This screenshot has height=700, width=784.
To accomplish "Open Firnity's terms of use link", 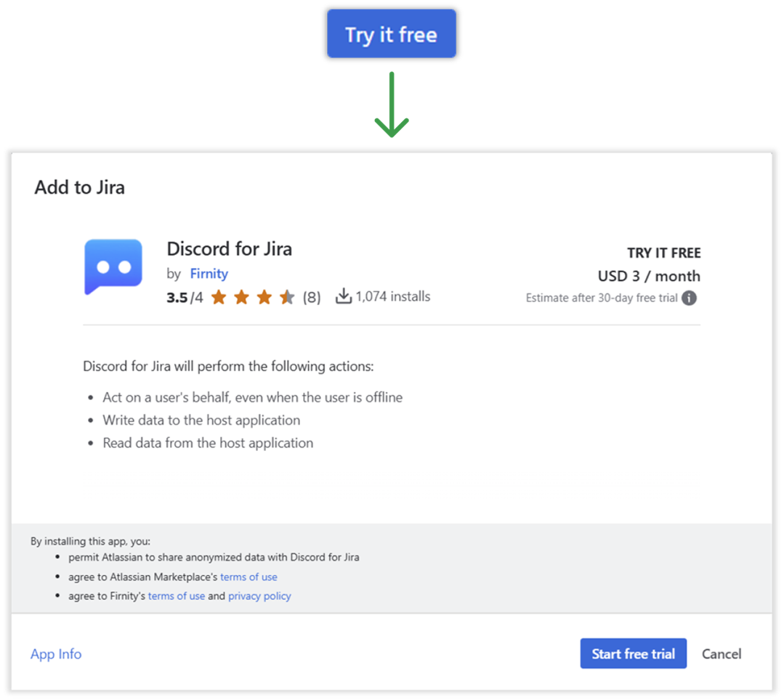I will 177,595.
